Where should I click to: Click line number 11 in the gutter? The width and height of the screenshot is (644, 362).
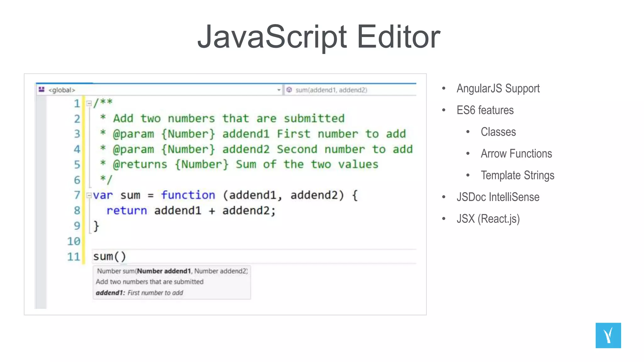click(x=74, y=256)
